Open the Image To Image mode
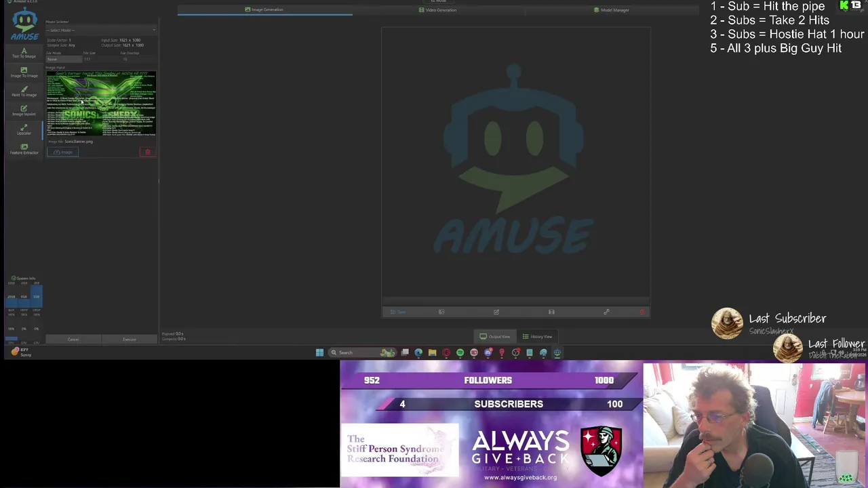Viewport: 868px width, 488px height. point(24,73)
